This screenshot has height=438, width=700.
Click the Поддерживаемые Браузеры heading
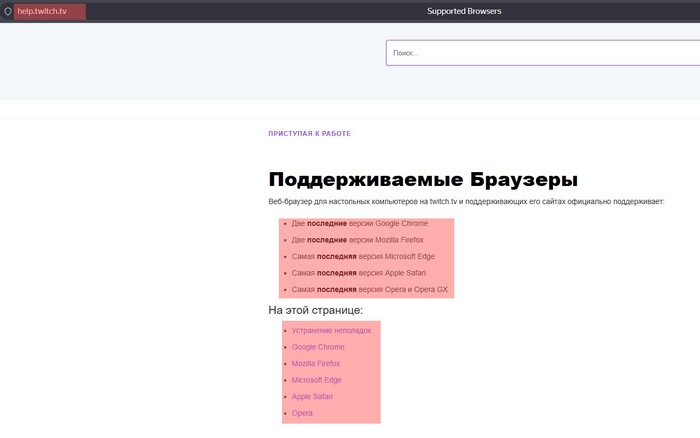click(422, 180)
